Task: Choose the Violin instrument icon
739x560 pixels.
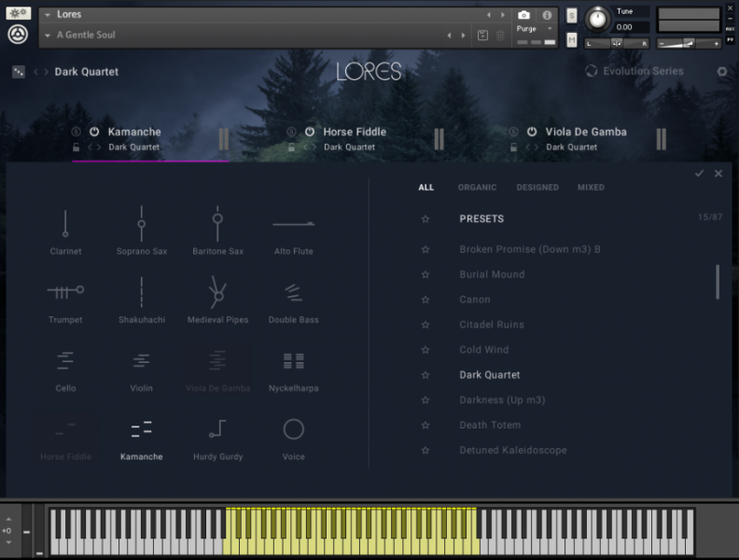Action: coord(142,360)
